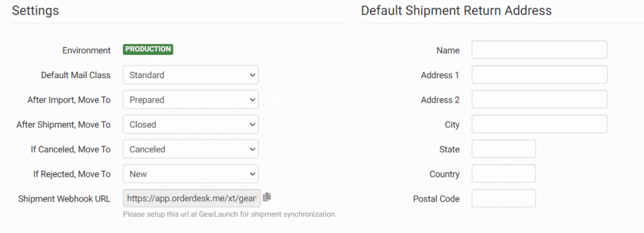The height and width of the screenshot is (233, 644).
Task: Focus the Postal Code field
Action: [x=504, y=198]
